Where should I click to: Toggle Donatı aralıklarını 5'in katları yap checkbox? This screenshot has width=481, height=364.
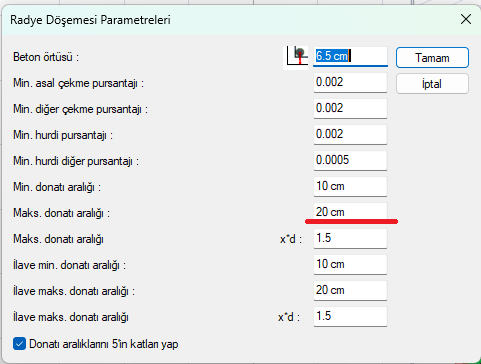(19, 344)
